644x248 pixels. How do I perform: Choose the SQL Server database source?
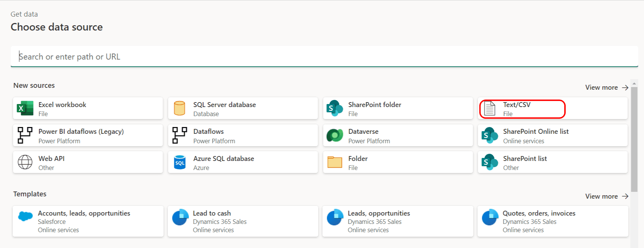[243, 109]
